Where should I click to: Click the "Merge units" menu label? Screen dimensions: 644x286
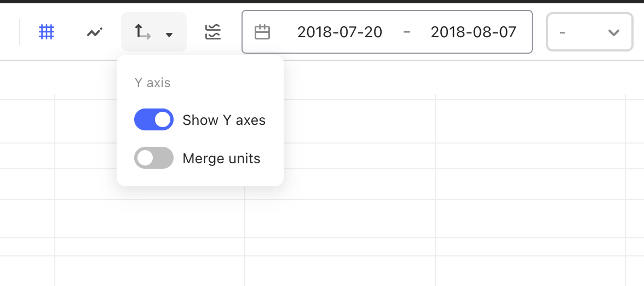221,158
